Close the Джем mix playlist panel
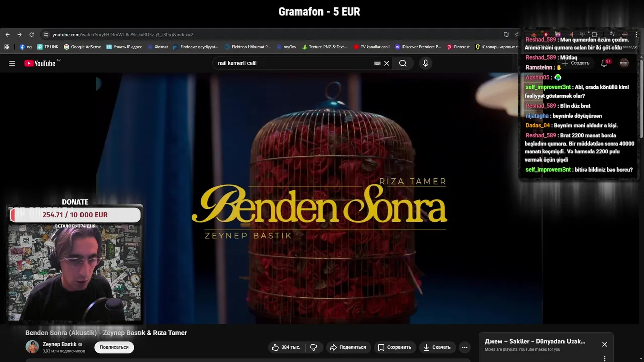Image resolution: width=644 pixels, height=362 pixels. [605, 344]
